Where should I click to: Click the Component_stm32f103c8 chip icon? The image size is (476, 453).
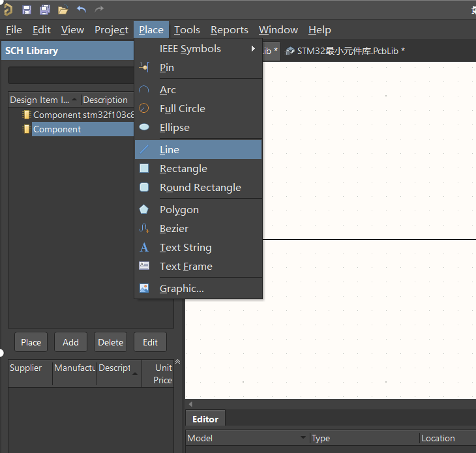27,115
